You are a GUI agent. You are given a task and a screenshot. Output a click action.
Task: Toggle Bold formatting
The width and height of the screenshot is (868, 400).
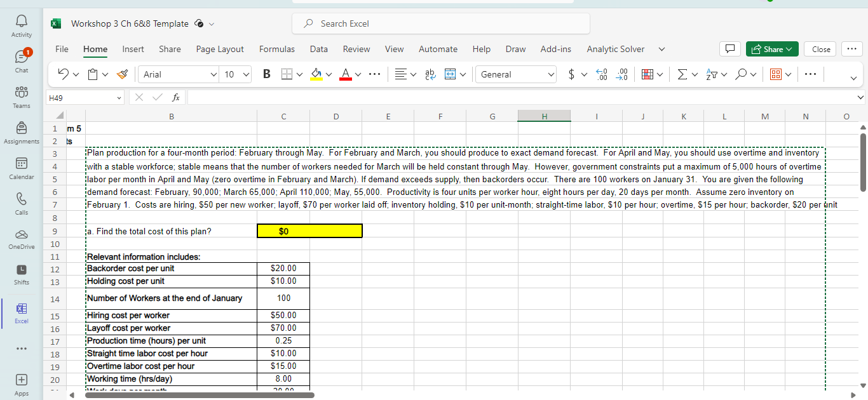(x=267, y=74)
